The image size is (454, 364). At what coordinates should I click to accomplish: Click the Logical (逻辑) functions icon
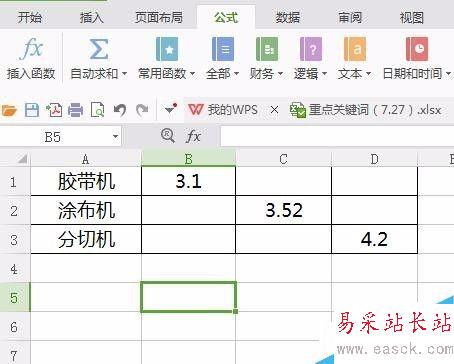(311, 49)
